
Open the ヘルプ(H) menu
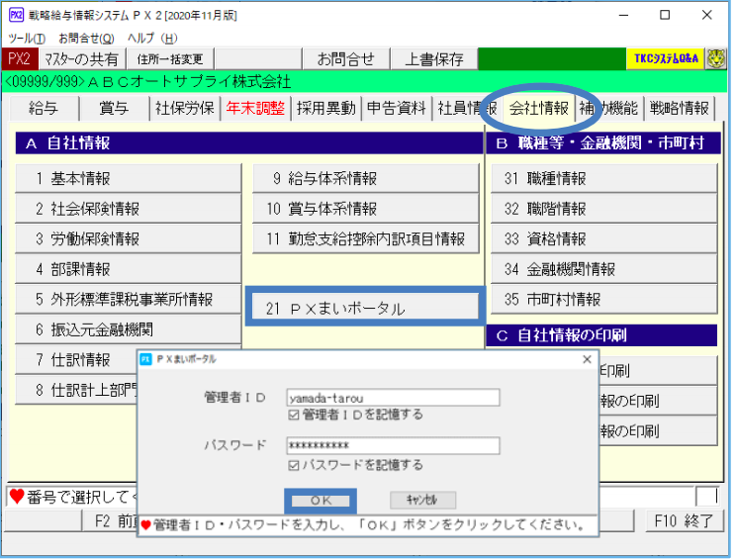152,39
